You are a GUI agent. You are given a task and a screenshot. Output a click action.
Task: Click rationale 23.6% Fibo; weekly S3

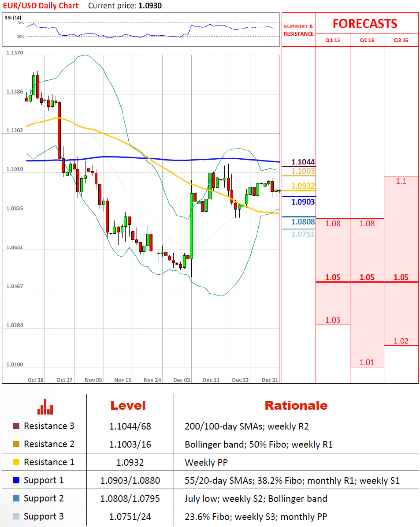[x=256, y=517]
